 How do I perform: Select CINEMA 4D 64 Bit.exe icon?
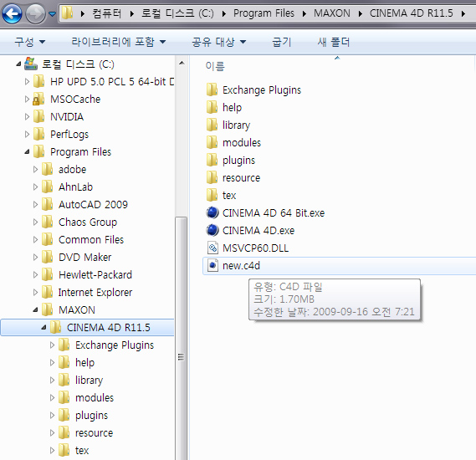212,212
